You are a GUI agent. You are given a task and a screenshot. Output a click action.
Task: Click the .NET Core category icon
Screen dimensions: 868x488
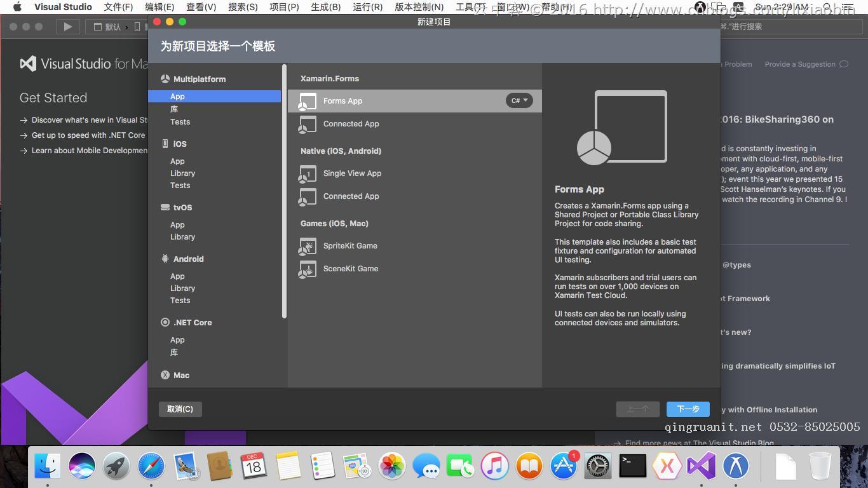pos(165,322)
